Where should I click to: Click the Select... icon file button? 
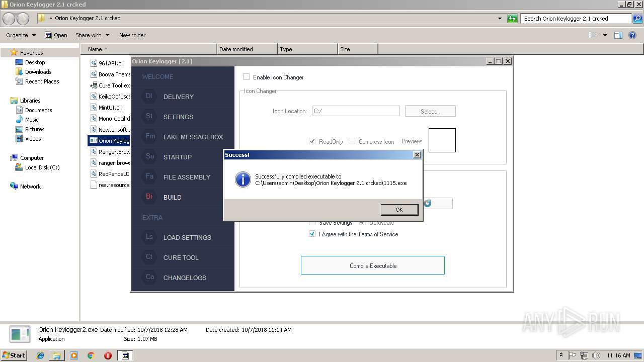[430, 111]
